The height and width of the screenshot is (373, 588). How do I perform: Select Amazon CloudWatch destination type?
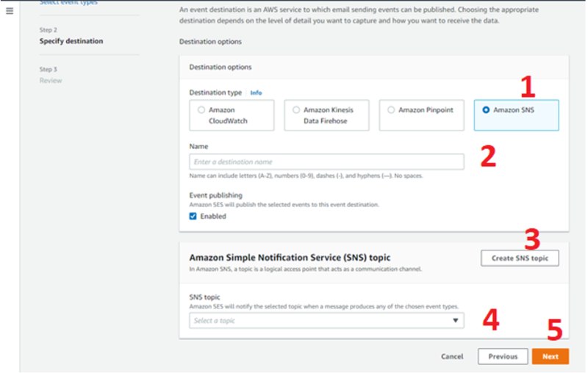(232, 115)
